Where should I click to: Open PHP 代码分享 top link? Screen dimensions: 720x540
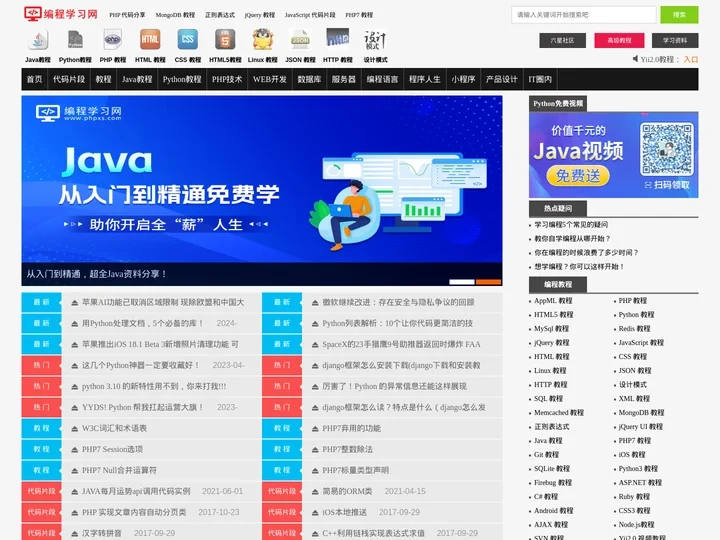point(127,15)
